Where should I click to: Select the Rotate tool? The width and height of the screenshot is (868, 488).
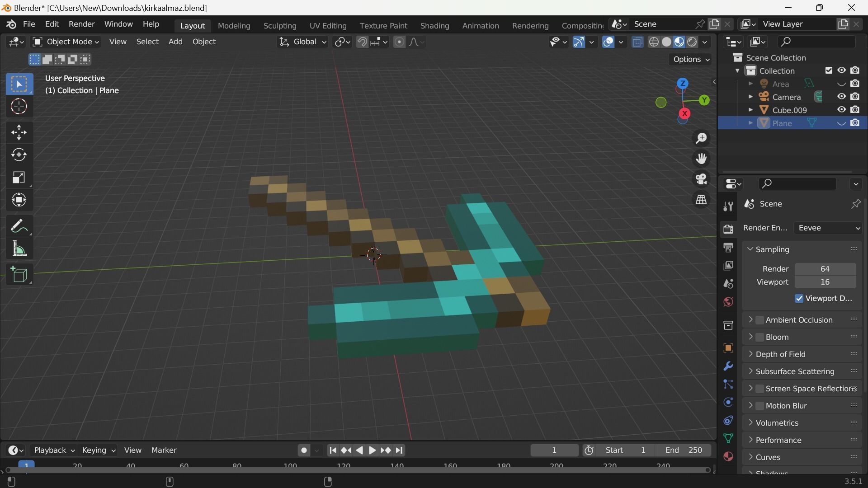(19, 155)
